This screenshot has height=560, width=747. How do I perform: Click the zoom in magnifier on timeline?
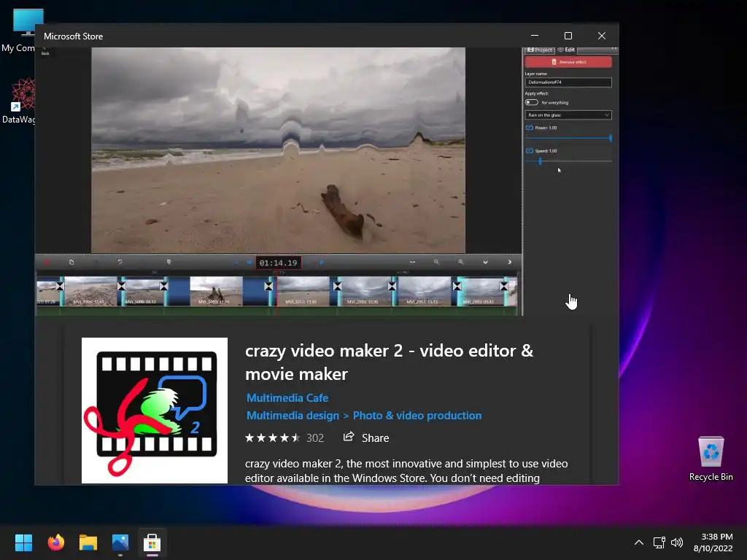tap(461, 262)
